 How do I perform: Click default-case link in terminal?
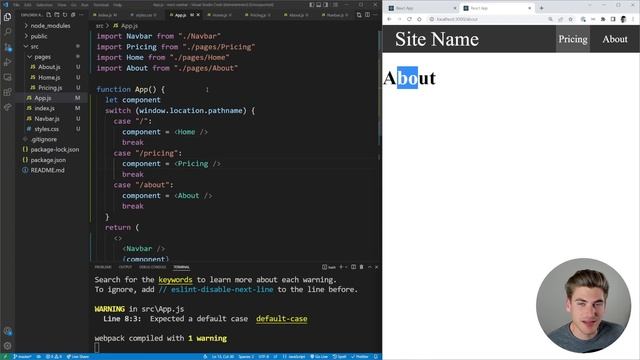coord(282,319)
